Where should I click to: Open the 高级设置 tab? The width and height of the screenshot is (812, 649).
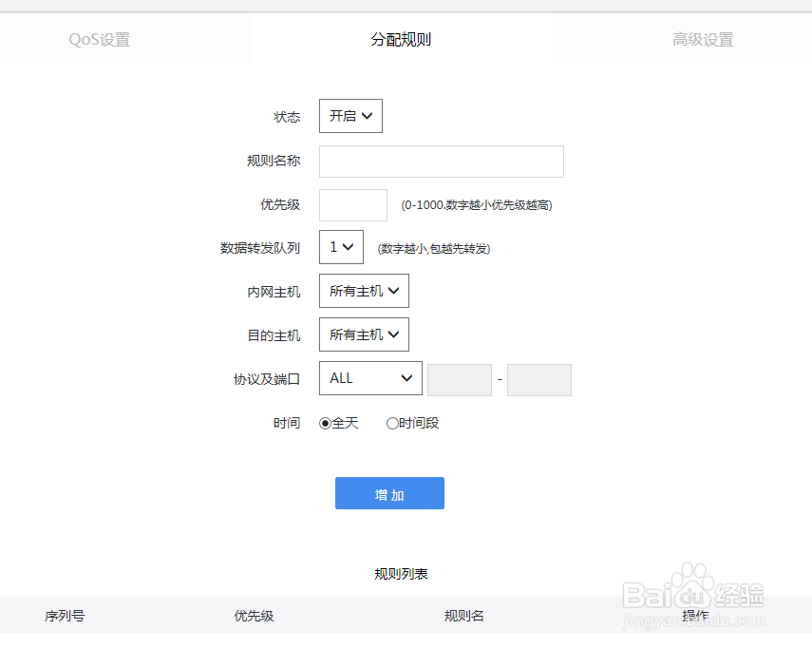point(703,39)
